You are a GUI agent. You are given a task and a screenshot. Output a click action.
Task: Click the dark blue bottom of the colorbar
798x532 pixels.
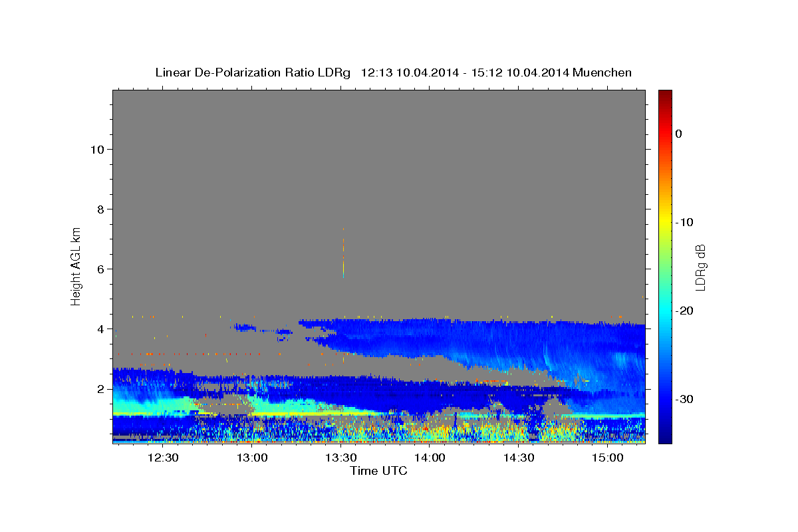[x=665, y=436]
